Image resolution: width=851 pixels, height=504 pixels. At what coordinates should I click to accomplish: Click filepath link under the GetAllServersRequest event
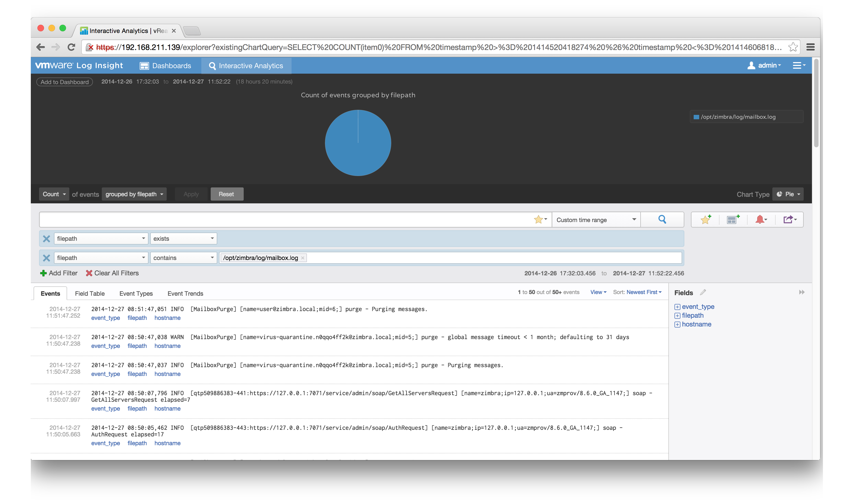pyautogui.click(x=137, y=409)
